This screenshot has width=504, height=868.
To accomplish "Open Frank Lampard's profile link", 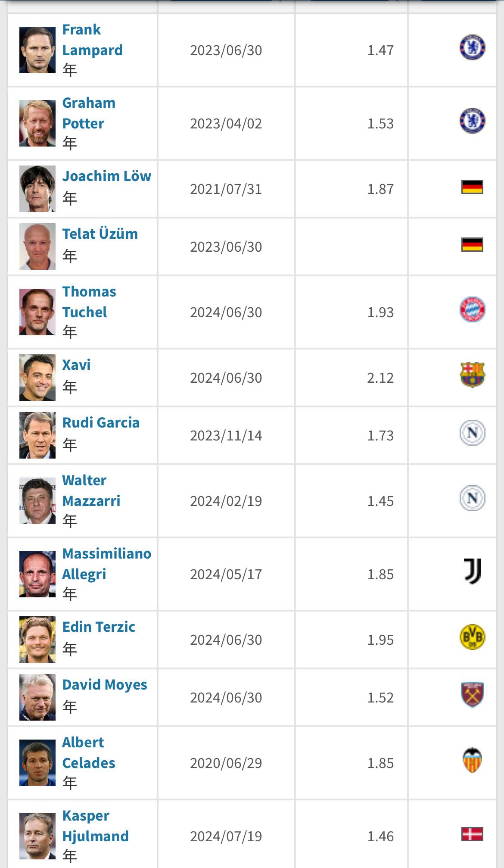I will (x=92, y=40).
